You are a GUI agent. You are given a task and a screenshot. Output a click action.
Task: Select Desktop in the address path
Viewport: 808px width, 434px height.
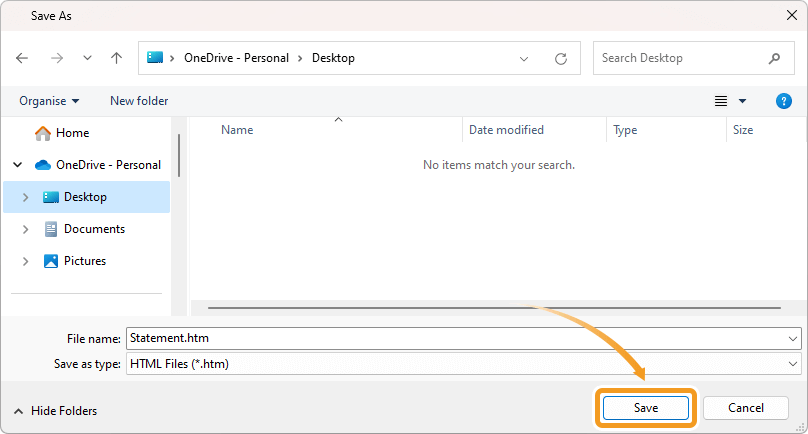pyautogui.click(x=333, y=58)
